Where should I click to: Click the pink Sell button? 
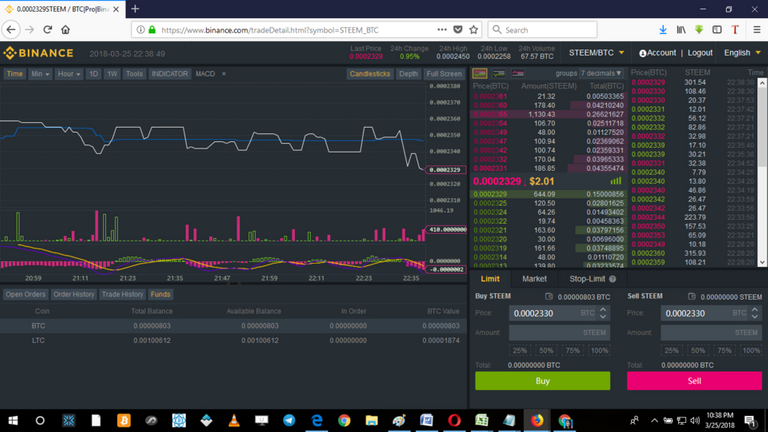(695, 381)
